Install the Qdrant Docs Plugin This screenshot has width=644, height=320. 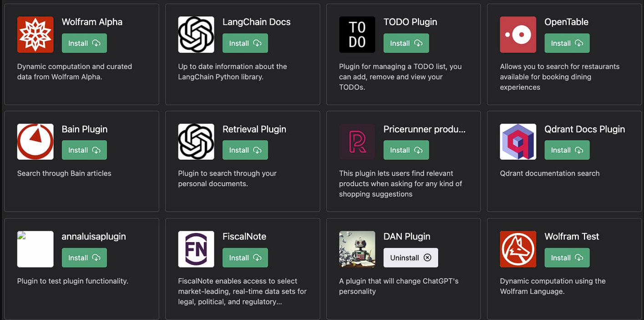click(x=567, y=150)
